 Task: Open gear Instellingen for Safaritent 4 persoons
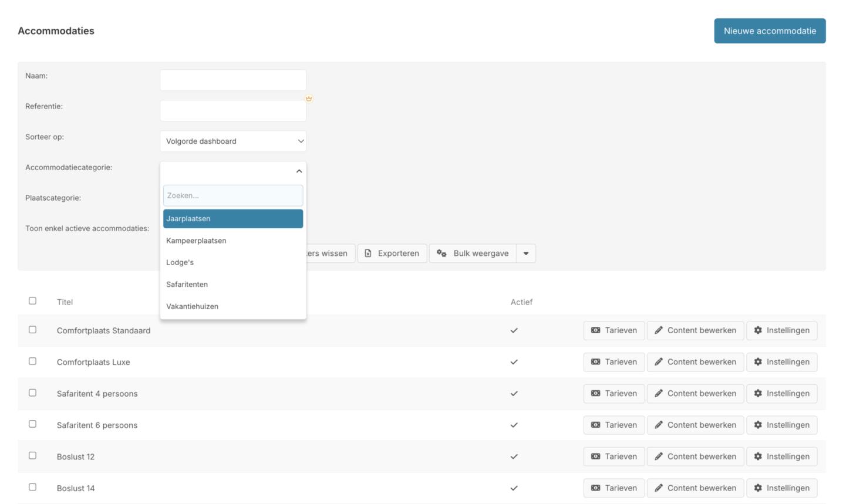[758, 394]
